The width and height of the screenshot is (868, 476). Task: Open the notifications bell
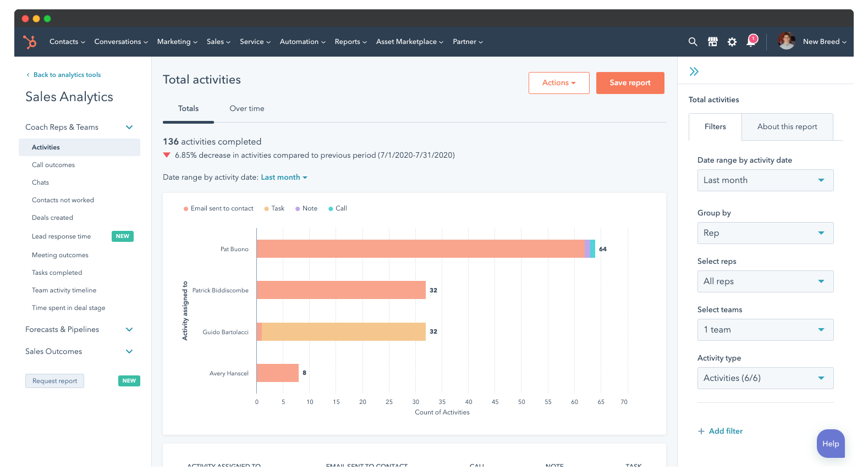[751, 42]
